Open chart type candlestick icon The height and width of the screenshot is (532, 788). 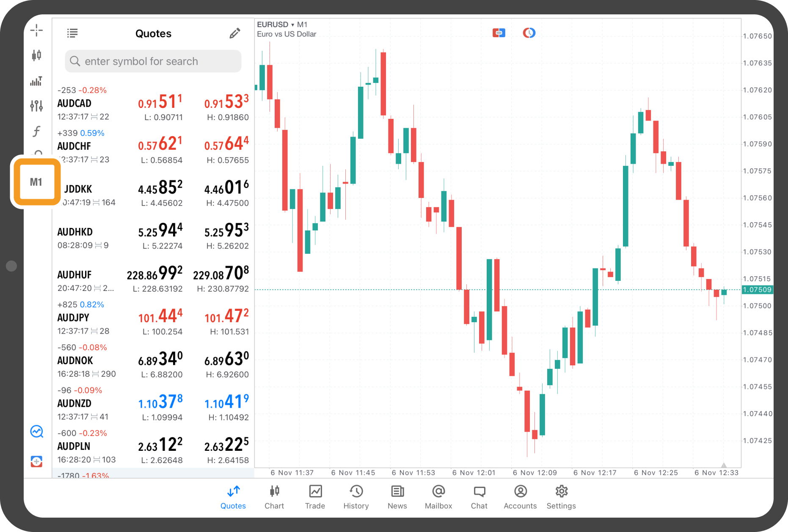36,55
